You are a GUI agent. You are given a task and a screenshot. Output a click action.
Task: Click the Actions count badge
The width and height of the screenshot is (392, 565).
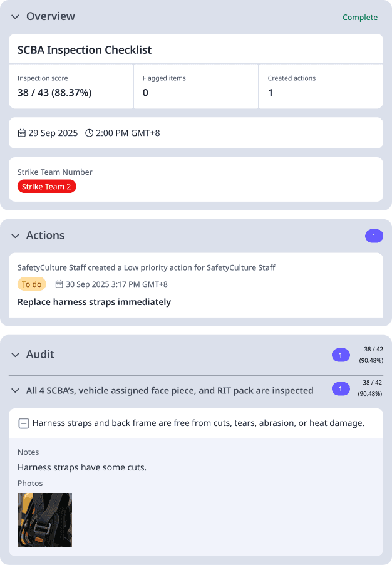click(x=373, y=236)
